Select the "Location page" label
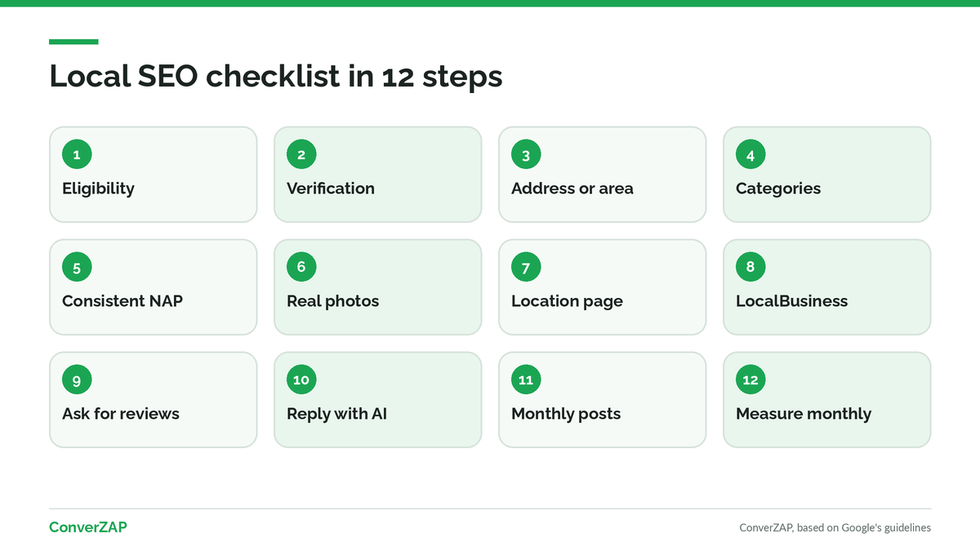 click(x=567, y=301)
